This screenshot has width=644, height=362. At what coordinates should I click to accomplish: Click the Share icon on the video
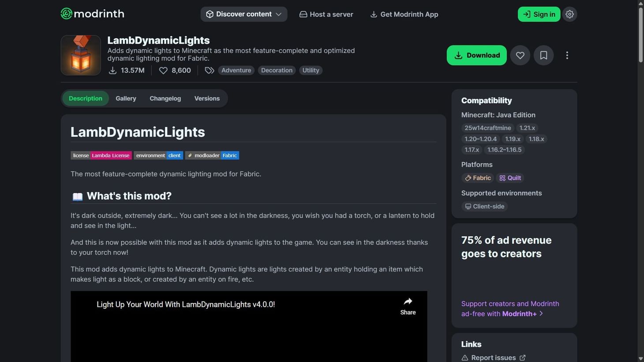407,302
